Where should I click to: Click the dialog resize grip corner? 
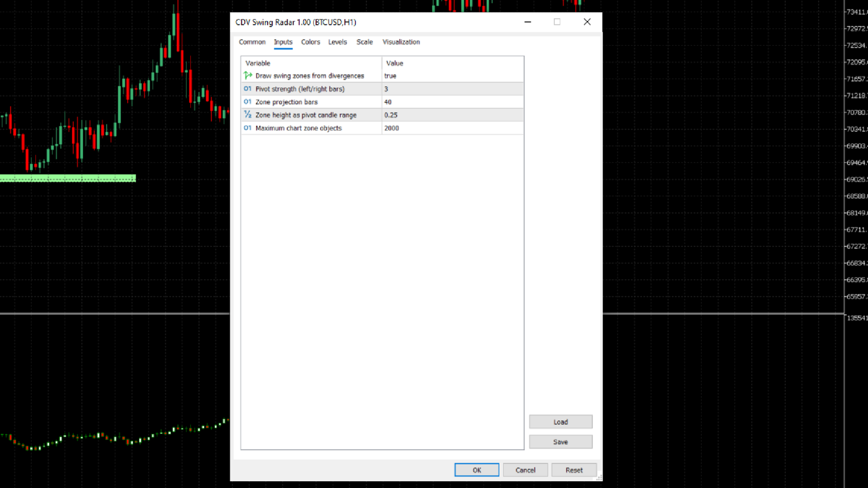pyautogui.click(x=599, y=477)
